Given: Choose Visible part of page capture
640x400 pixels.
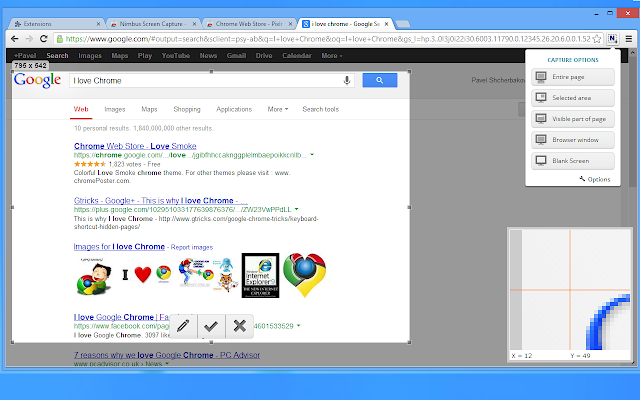Looking at the screenshot, I should point(573,119).
